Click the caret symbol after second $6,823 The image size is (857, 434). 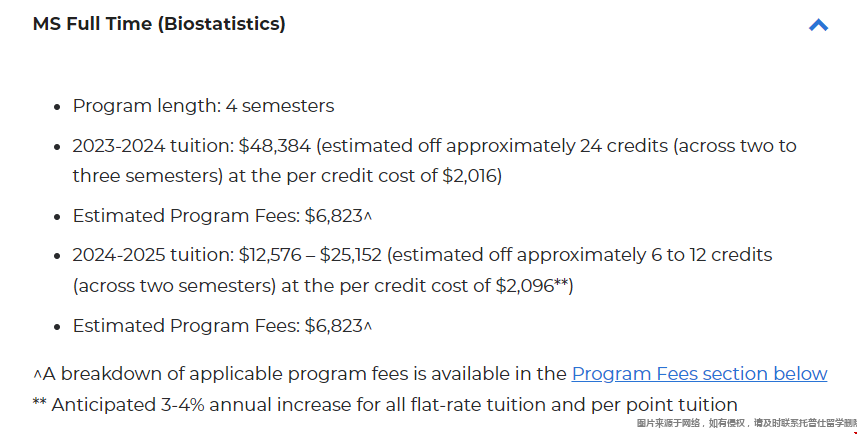pos(368,327)
